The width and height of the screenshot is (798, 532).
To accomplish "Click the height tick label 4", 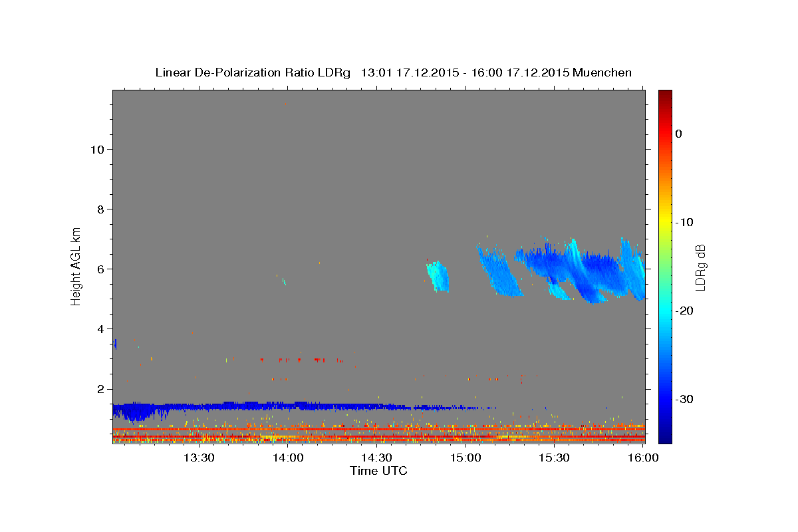I will pos(100,329).
